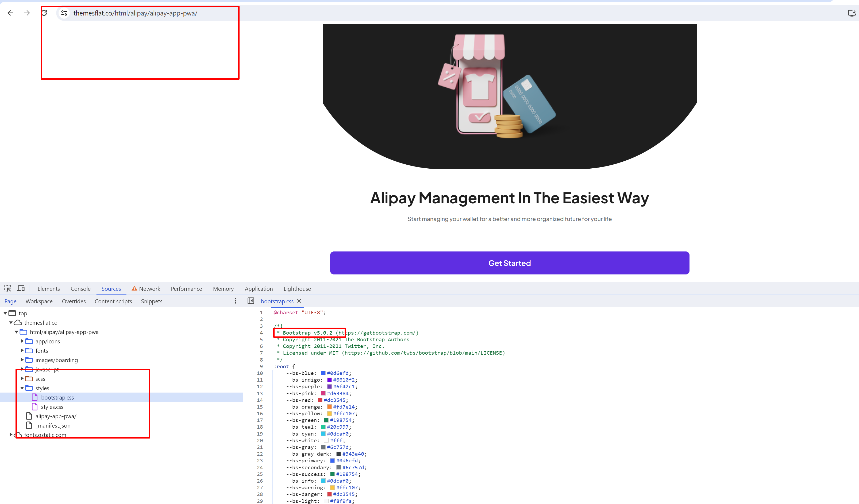Open the Application tab
859x504 pixels.
(x=259, y=289)
